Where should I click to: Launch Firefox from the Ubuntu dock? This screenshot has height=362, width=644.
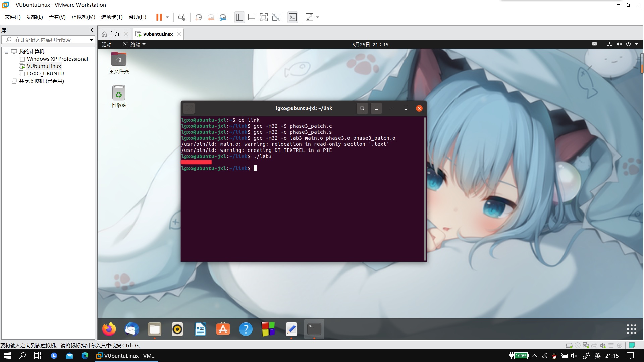click(x=109, y=329)
